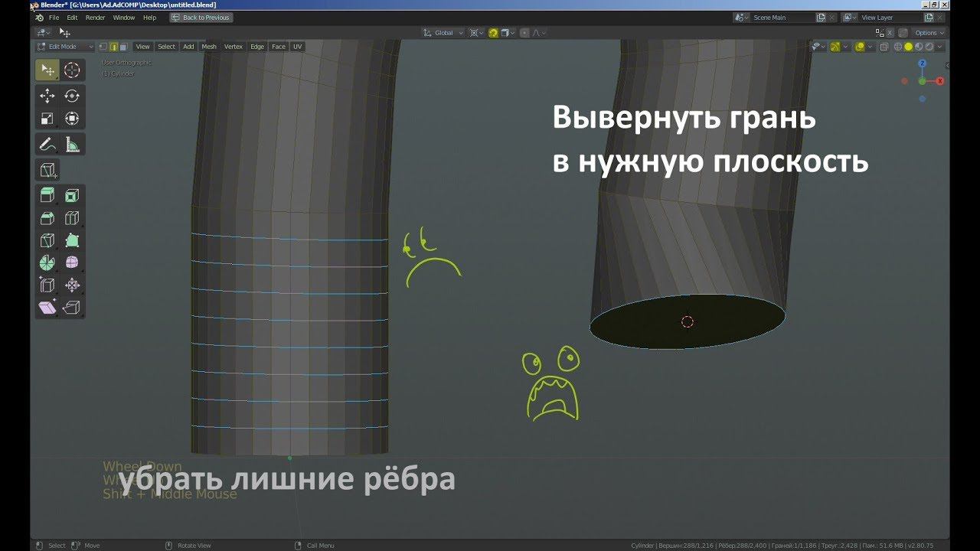Pick the Annotate pencil tool
Viewport: 980px width, 551px height.
click(47, 144)
